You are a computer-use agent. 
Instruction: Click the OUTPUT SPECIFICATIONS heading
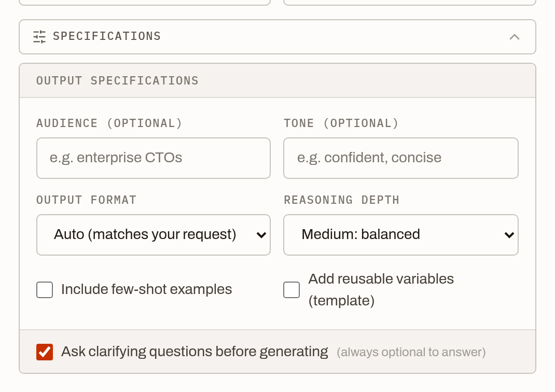[x=118, y=81]
